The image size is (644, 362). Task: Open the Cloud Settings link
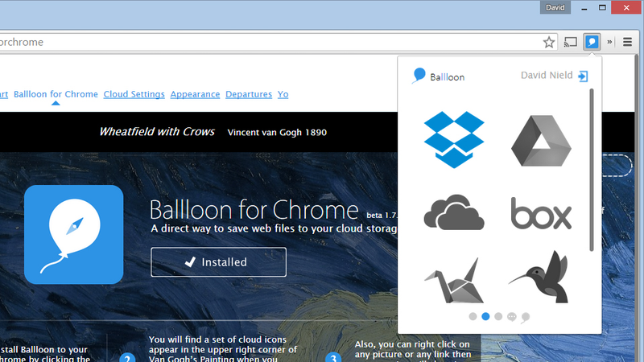[x=134, y=94]
